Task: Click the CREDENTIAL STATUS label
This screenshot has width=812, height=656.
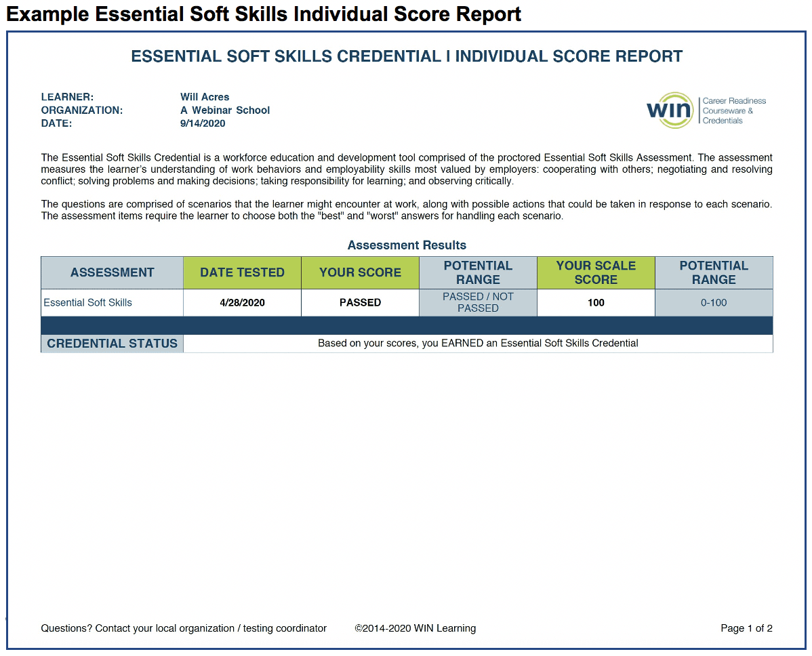Action: tap(112, 344)
